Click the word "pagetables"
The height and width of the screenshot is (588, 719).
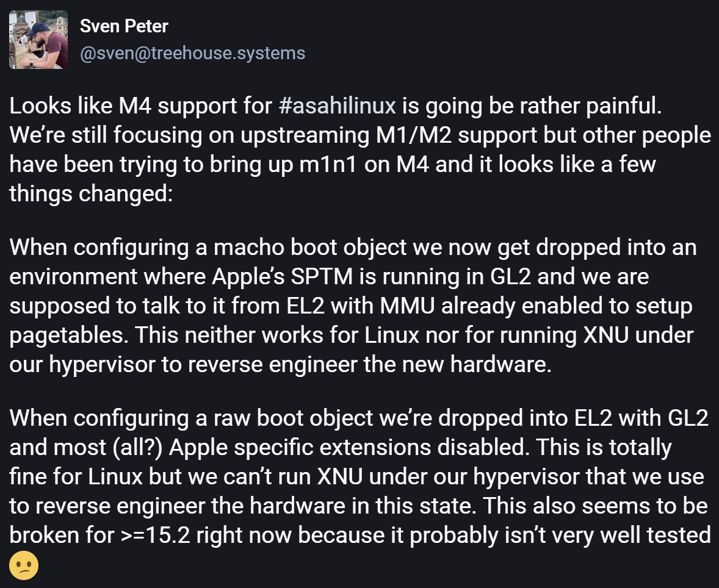[67, 335]
